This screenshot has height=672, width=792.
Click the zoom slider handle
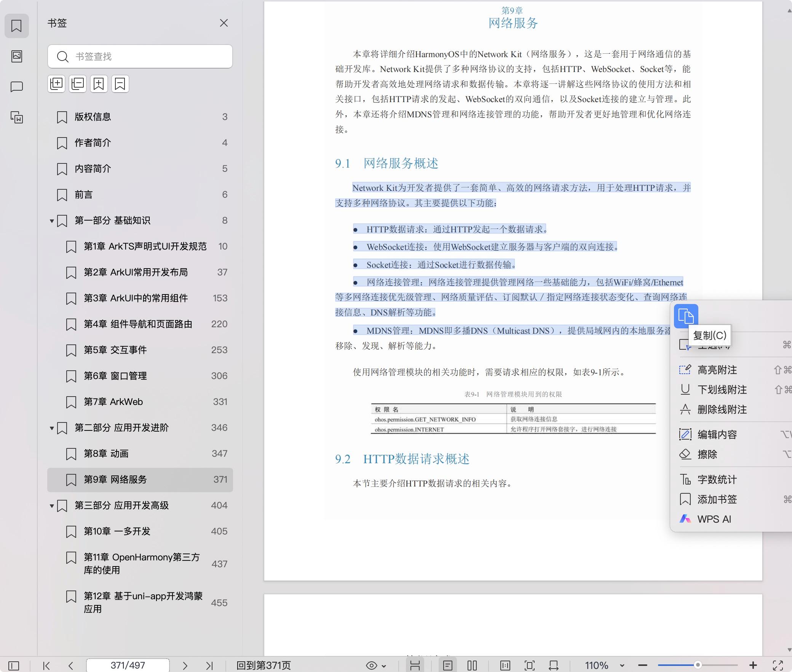[x=698, y=665]
